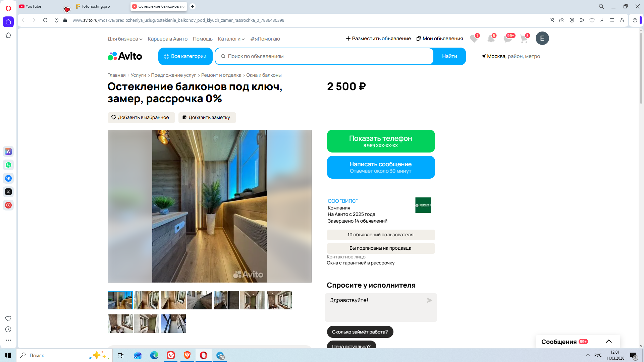Image resolution: width=644 pixels, height=362 pixels.
Task: Click send arrow in message box
Action: click(x=429, y=300)
